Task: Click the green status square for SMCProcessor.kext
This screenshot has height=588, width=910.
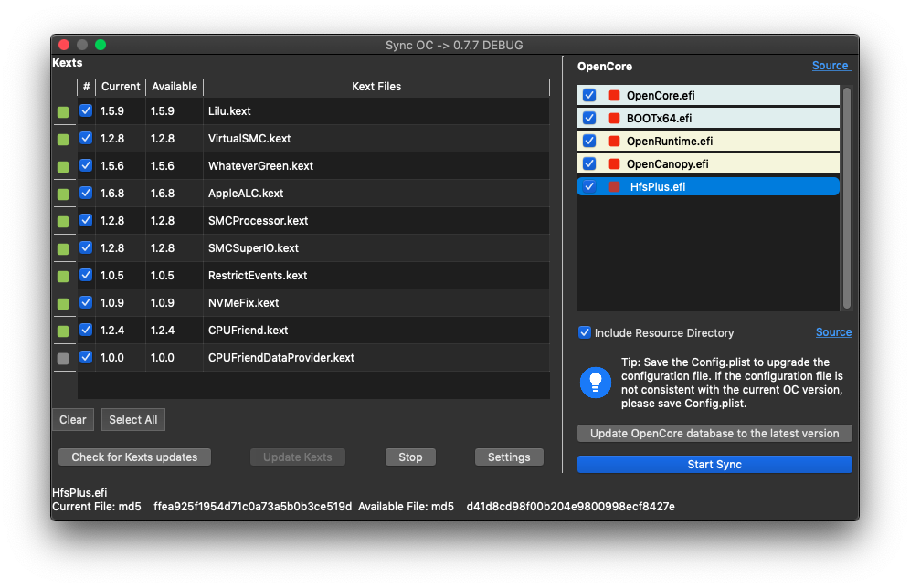Action: (x=63, y=222)
